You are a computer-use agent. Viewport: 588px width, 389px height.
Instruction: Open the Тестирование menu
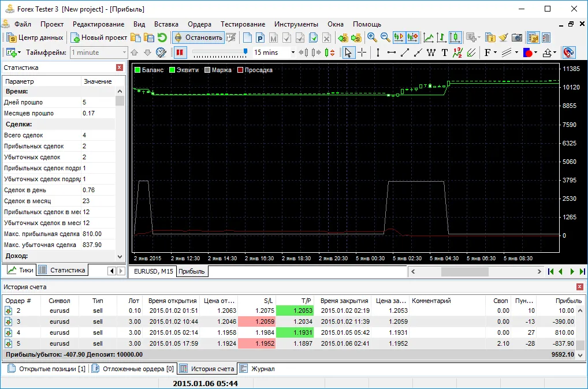(243, 24)
